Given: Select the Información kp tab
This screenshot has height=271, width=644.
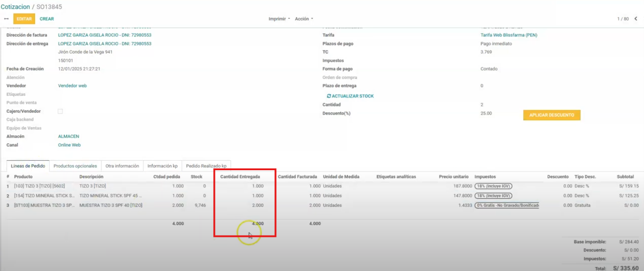Looking at the screenshot, I should click(162, 166).
